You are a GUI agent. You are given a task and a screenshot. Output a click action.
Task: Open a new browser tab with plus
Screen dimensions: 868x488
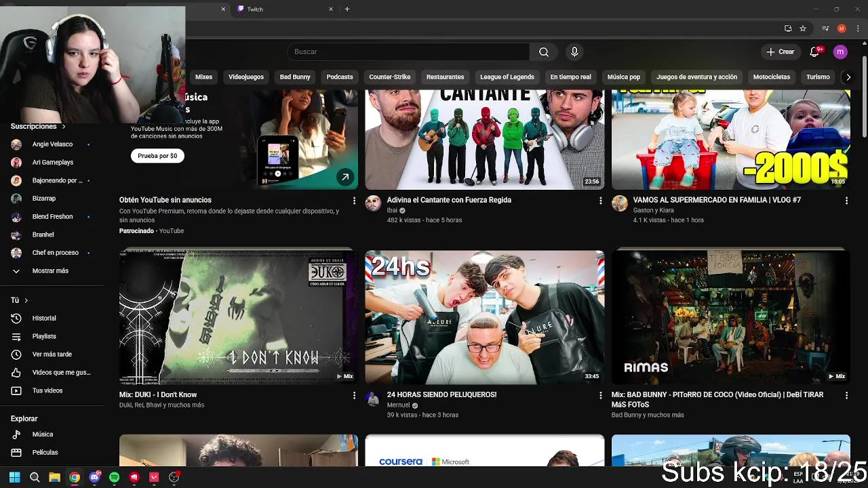347,9
